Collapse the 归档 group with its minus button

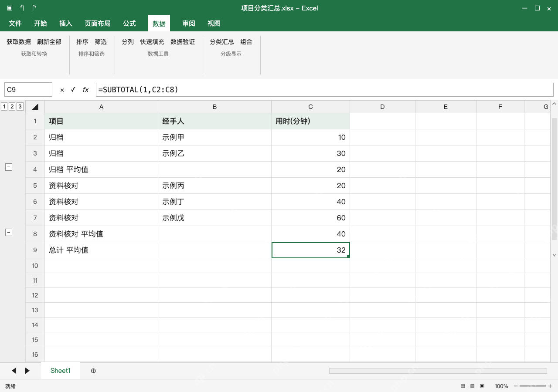click(8, 167)
